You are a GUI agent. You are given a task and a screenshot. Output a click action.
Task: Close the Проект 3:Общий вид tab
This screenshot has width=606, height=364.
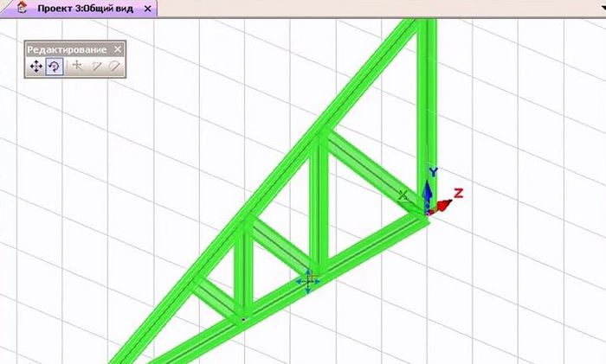pos(147,9)
